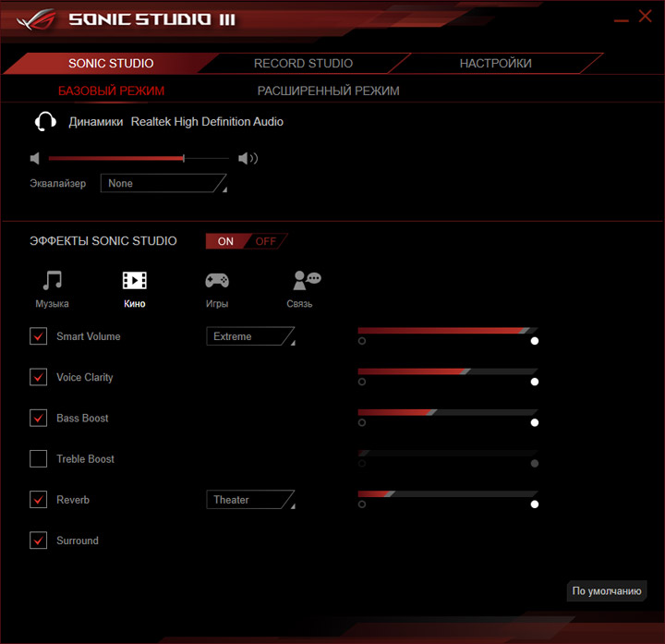665x644 pixels.
Task: Uncheck the Voice Clarity checkbox
Action: tap(38, 377)
